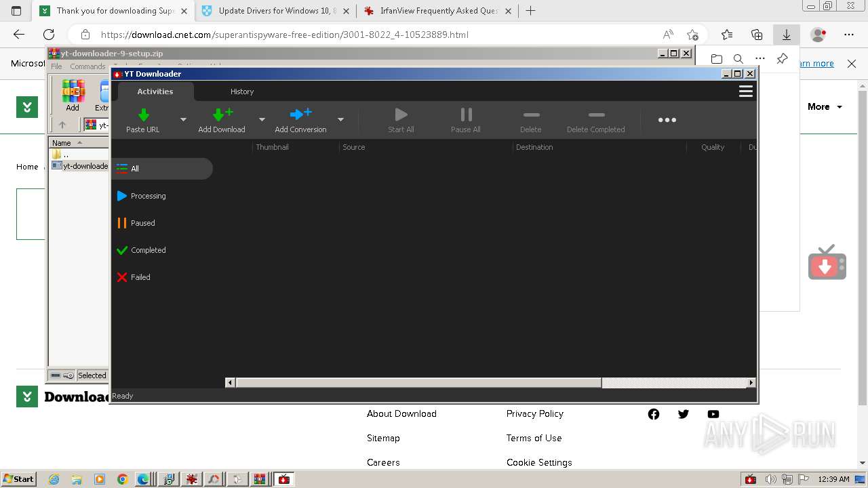Click the browser refresh button
Viewport: 868px width, 488px height.
[x=49, y=35]
